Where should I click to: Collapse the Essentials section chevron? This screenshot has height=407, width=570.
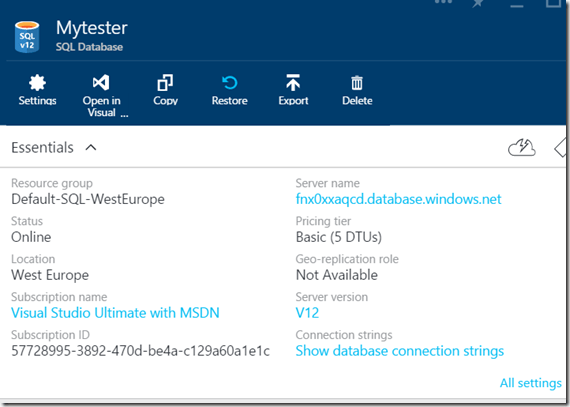pos(91,148)
